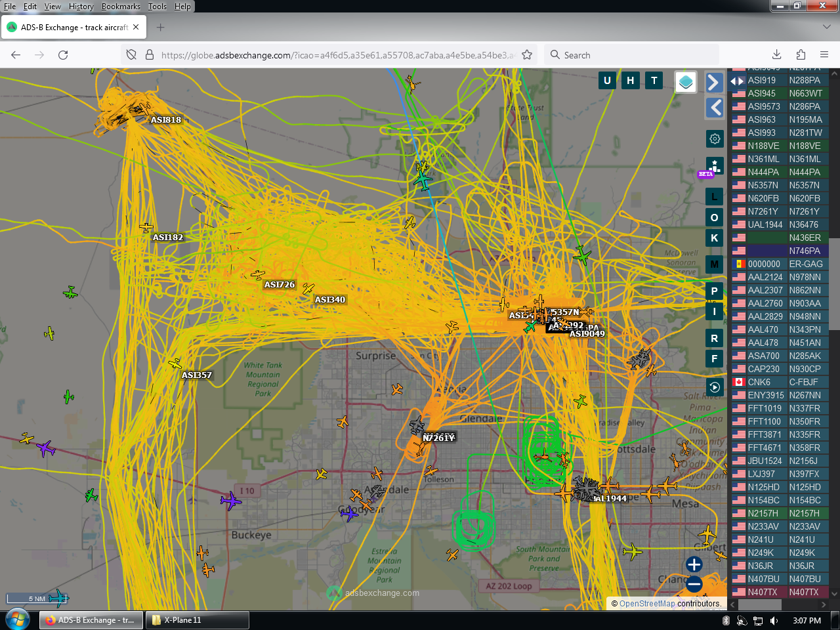Image resolution: width=840 pixels, height=630 pixels.
Task: Open the extensions puzzle menu
Action: point(801,55)
